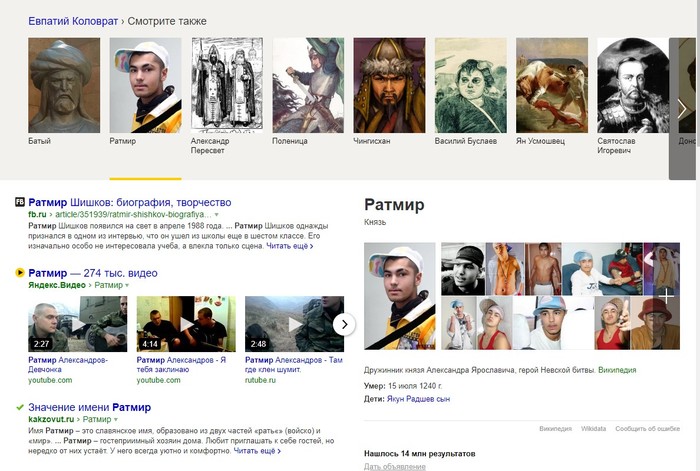Select the Василий Буслаев carousel thumbnail
This screenshot has width=700, height=471.
(x=471, y=85)
